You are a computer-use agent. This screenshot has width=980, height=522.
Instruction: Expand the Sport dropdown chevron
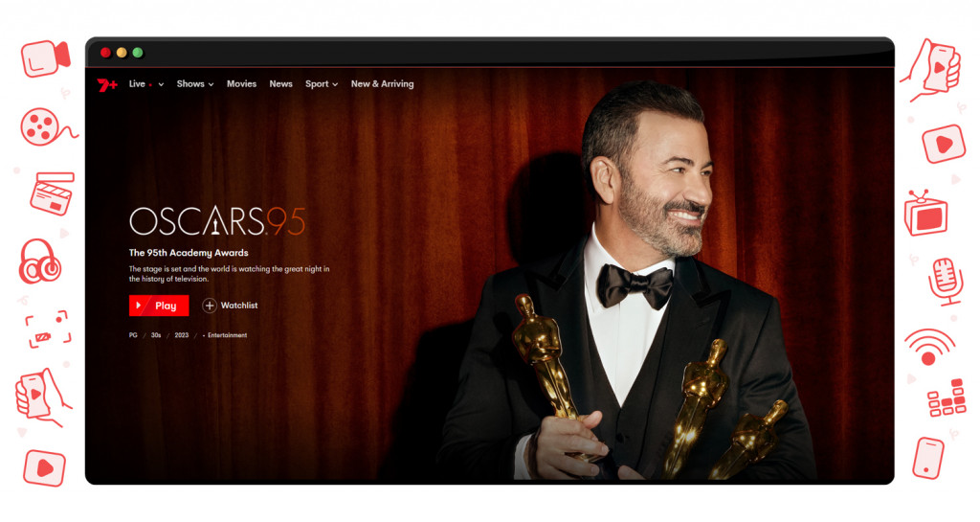pos(335,84)
